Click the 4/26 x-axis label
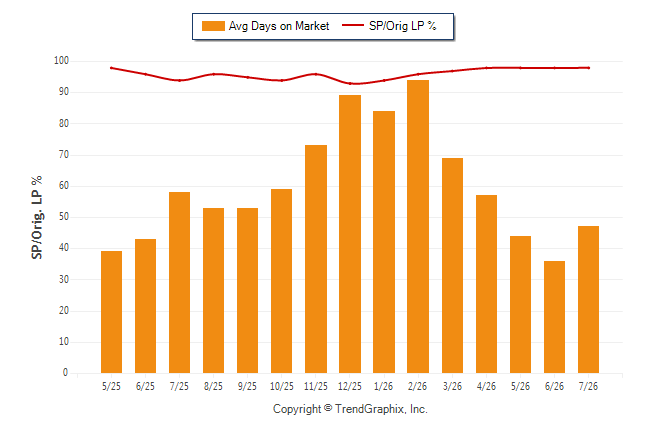 coord(486,386)
